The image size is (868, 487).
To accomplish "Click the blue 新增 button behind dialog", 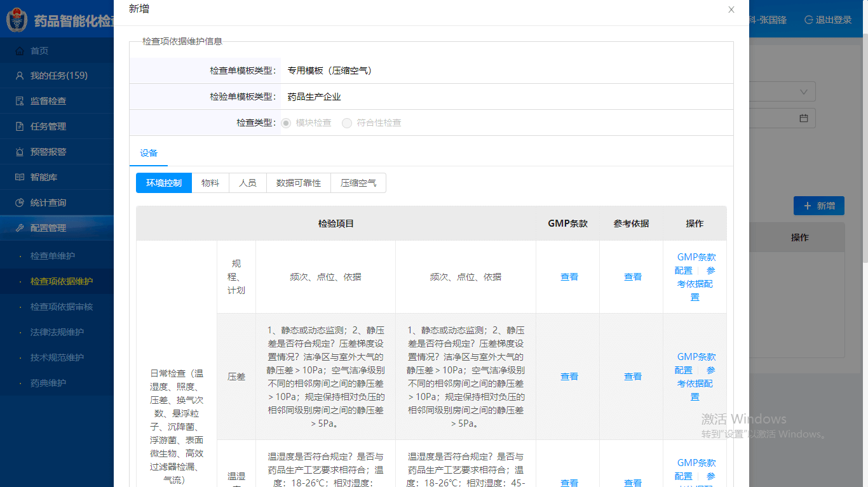I will [x=819, y=206].
